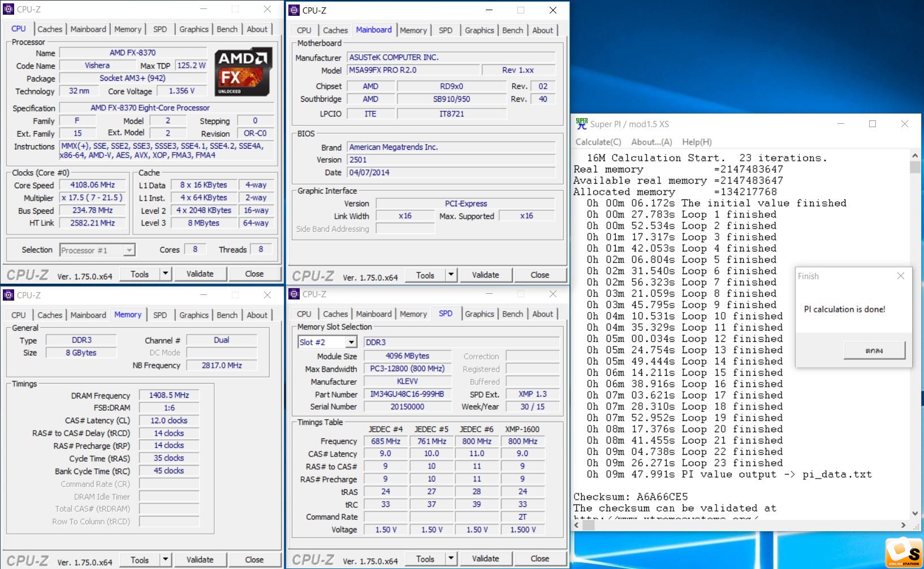Click BIOS date 04/07/2014

point(451,173)
